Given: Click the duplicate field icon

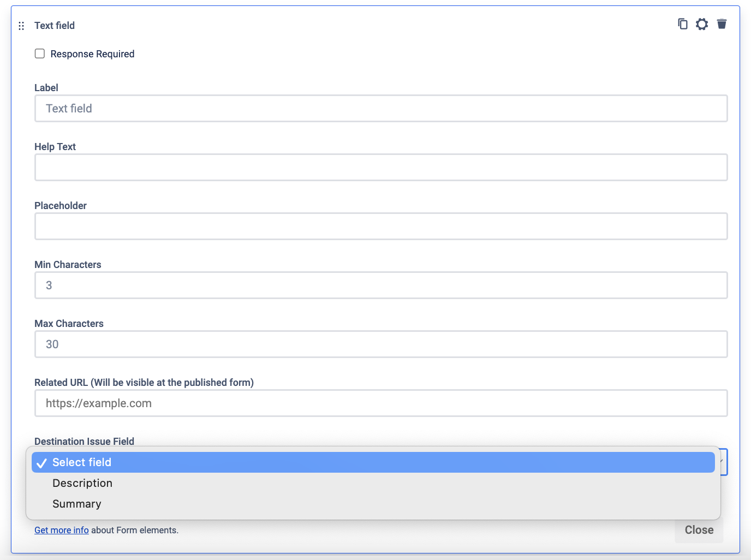Looking at the screenshot, I should [x=682, y=24].
